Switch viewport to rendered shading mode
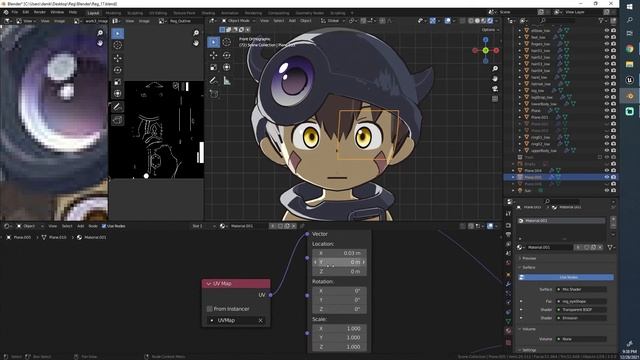The image size is (640, 360). [x=490, y=20]
